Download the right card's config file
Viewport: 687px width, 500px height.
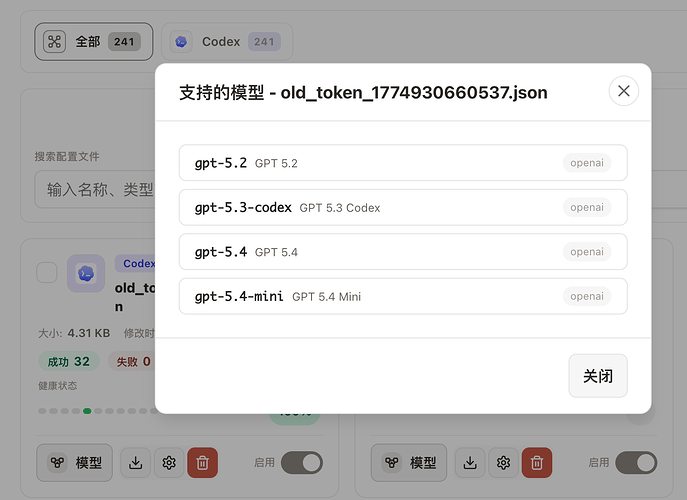coord(470,463)
